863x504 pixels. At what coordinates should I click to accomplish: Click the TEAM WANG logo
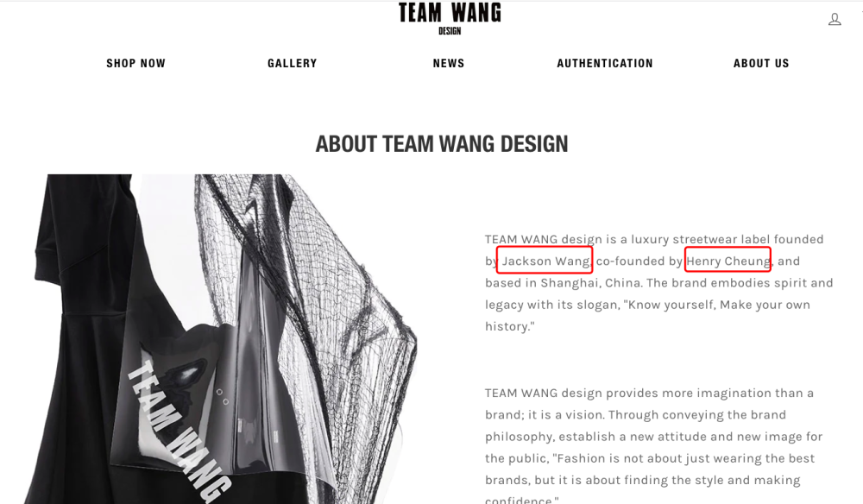point(450,13)
